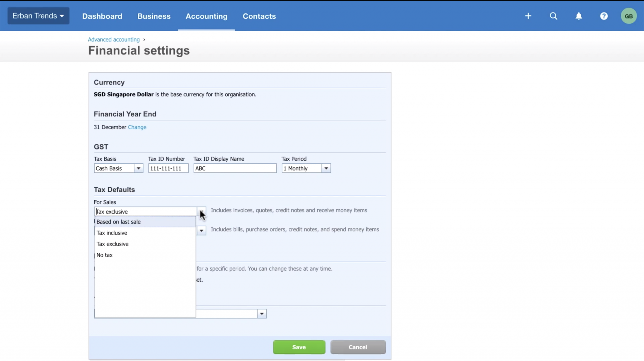
Task: Open the For Purchases tax default dropdown
Action: coord(201,230)
